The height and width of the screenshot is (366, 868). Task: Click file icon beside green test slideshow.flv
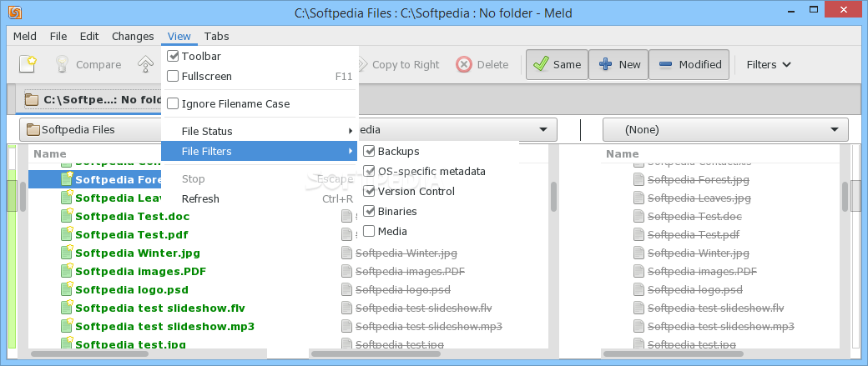tap(67, 308)
